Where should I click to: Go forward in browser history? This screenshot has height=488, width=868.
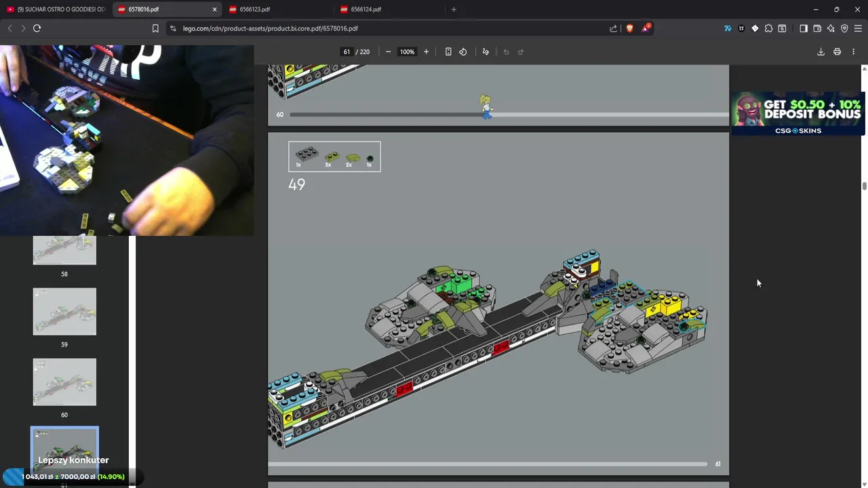pos(23,28)
